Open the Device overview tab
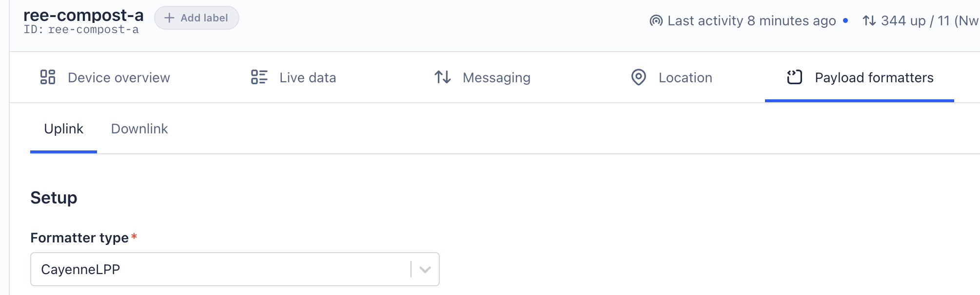Viewport: 980px width, 295px height. click(x=105, y=77)
